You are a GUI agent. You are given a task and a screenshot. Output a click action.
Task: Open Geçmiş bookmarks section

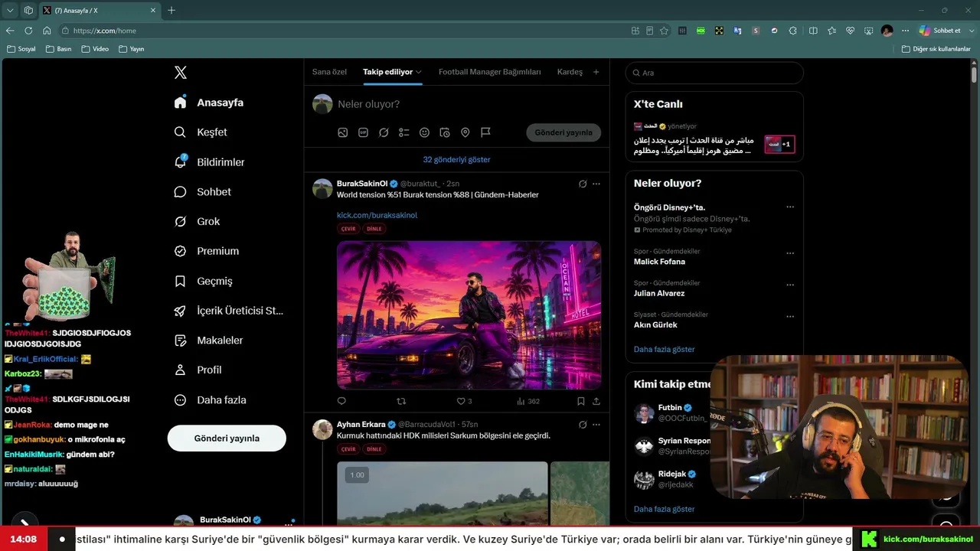tap(204, 281)
